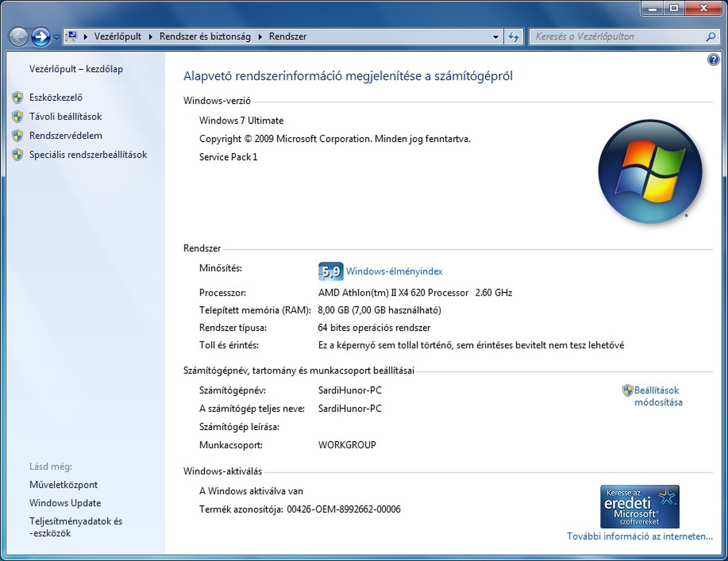Click the 5,9 experience index score badge

pos(330,271)
